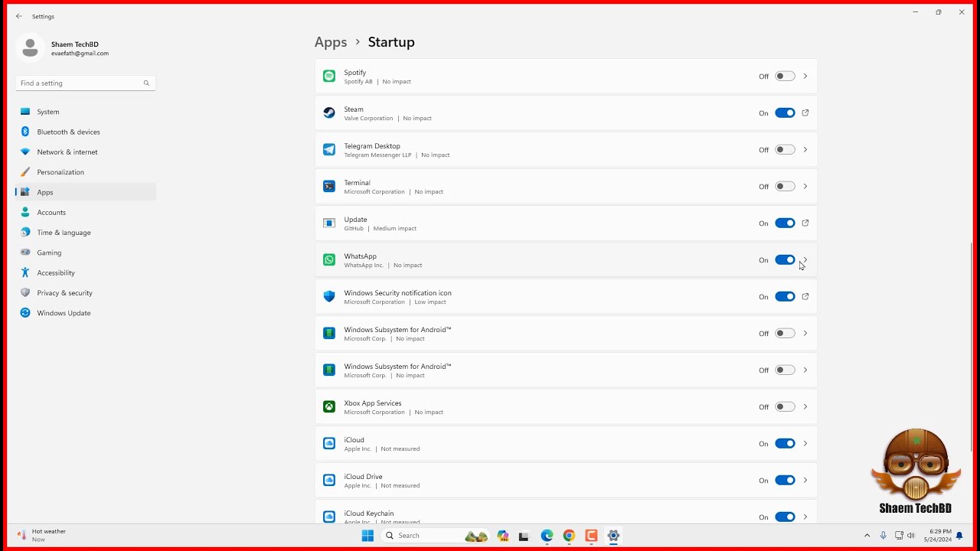Click the iCloud Drive app icon
This screenshot has height=551, width=980.
[329, 481]
